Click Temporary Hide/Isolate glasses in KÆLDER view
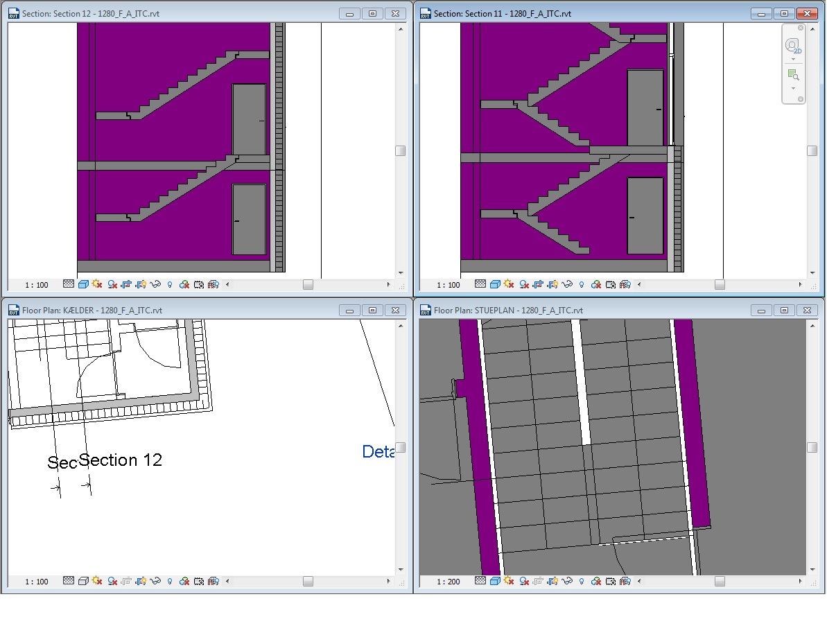The width and height of the screenshot is (827, 644). (x=155, y=581)
